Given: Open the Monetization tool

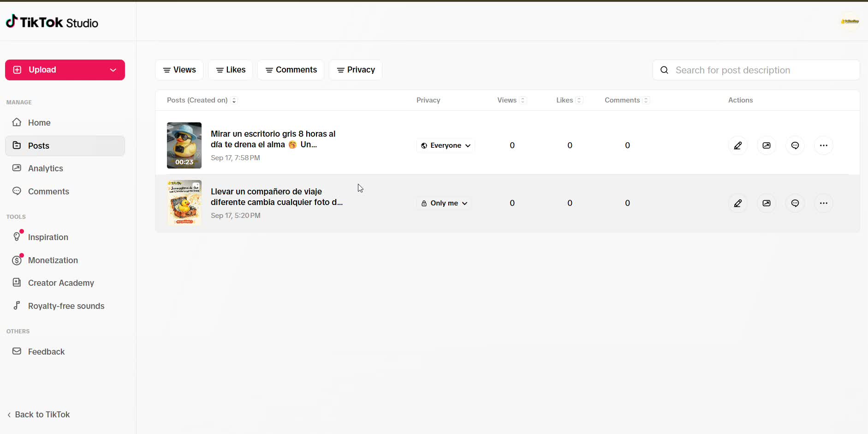Looking at the screenshot, I should tap(65, 260).
